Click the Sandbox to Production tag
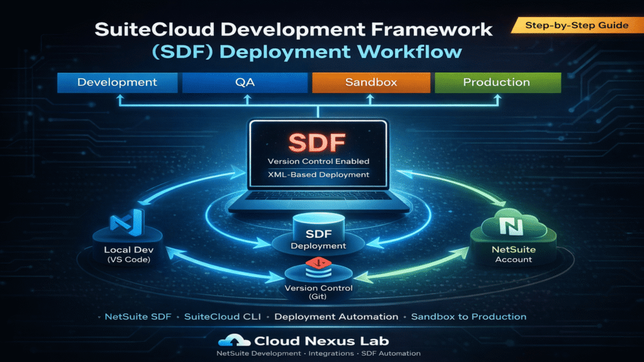The image size is (644, 362). [469, 317]
